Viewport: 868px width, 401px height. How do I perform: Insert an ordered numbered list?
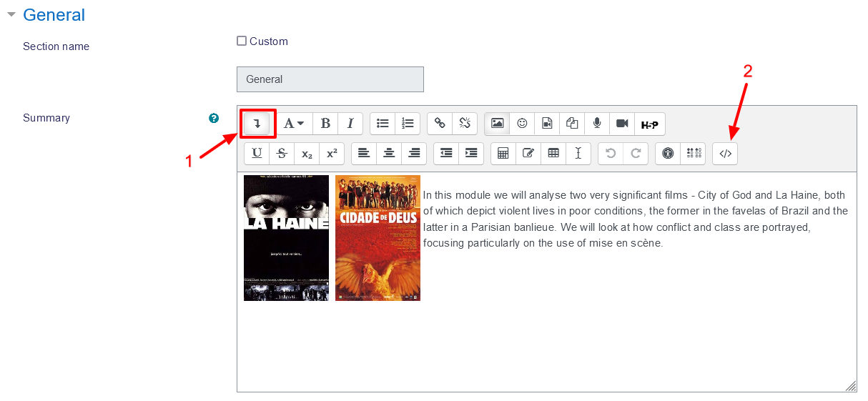[408, 124]
